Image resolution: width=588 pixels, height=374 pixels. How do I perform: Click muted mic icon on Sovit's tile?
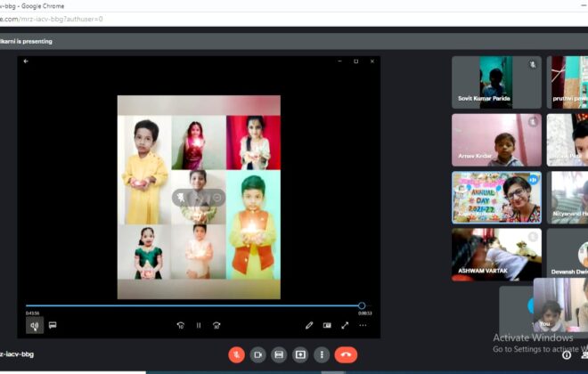(533, 64)
